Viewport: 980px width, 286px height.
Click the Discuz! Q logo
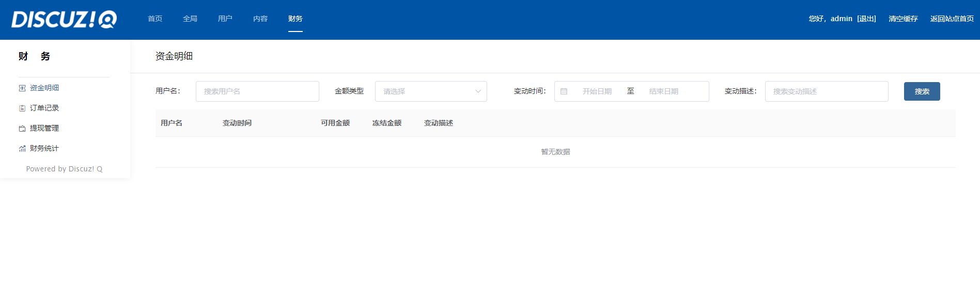(x=64, y=19)
